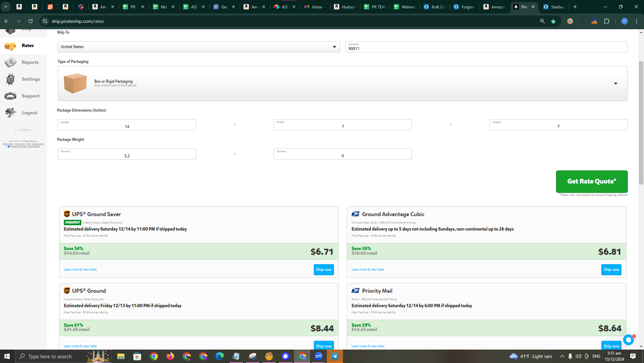Open a new browser tab
The height and width of the screenshot is (363, 644).
click(575, 7)
